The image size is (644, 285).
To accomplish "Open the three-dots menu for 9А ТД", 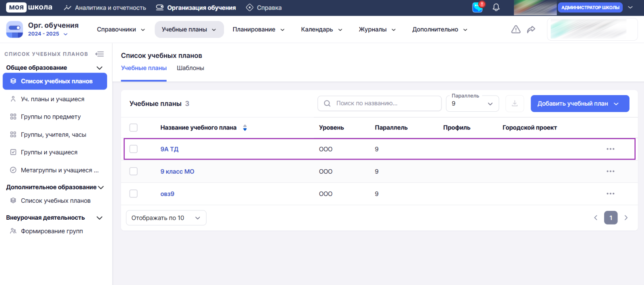I will 610,149.
